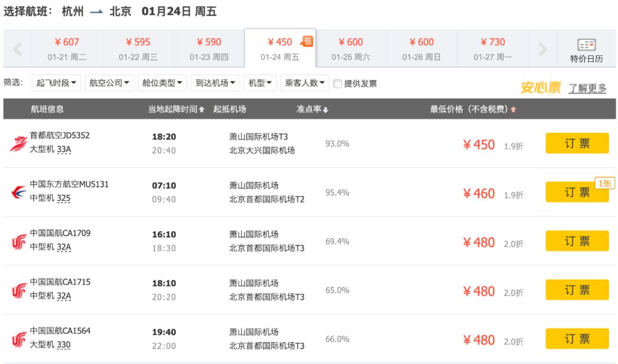
Task: Click the 首都航空 airline logo
Action: pos(18,144)
